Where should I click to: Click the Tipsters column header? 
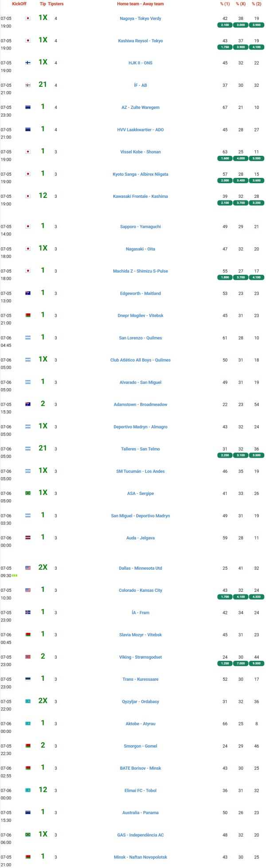[x=56, y=4]
